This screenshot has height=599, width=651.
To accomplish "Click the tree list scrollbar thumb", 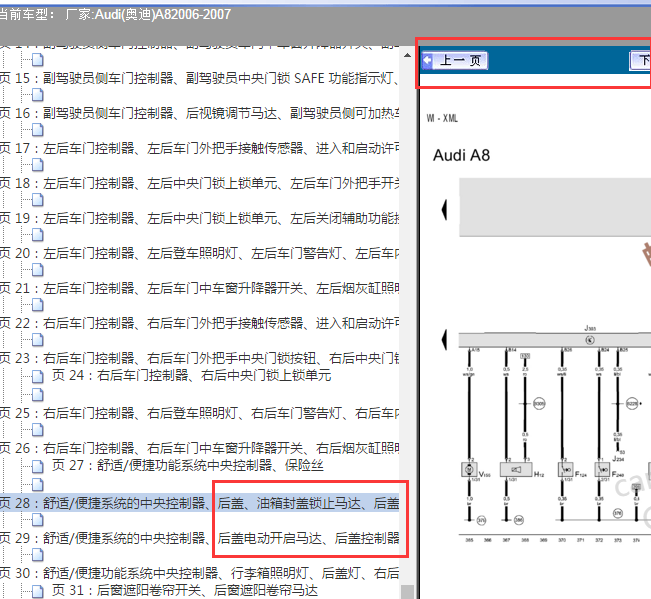I will [x=407, y=592].
